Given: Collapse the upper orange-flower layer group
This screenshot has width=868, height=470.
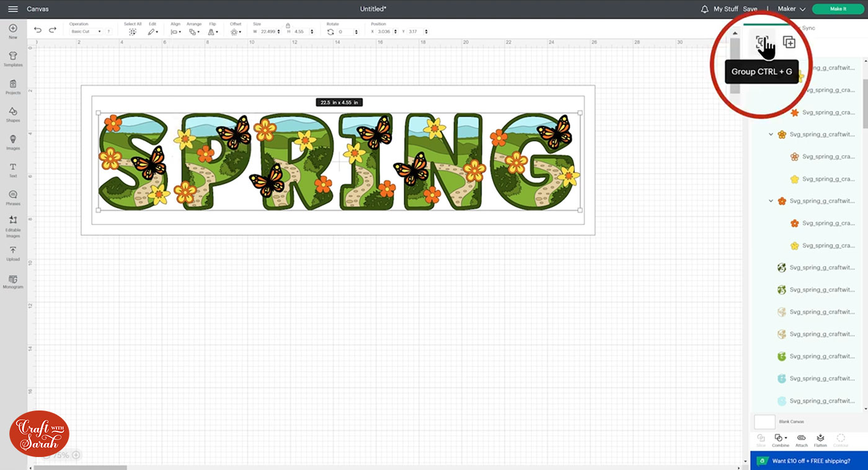Looking at the screenshot, I should (771, 135).
